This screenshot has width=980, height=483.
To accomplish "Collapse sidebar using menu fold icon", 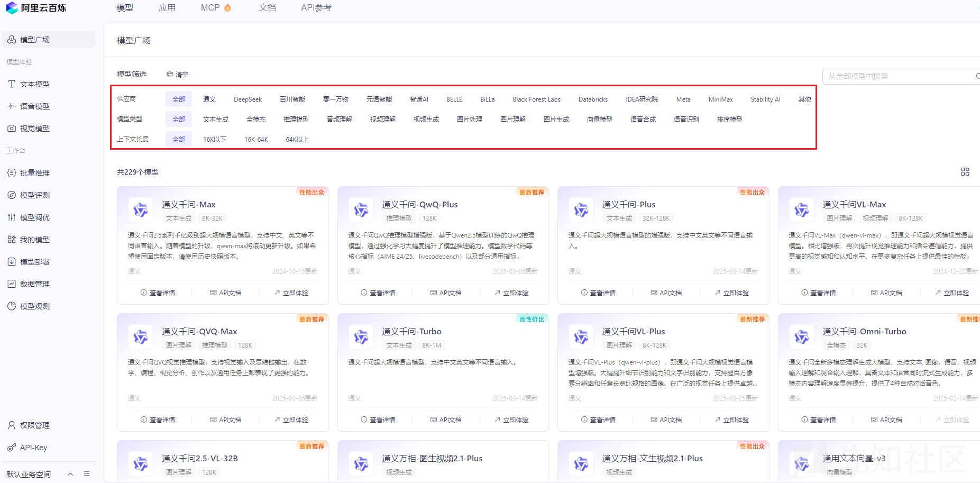I will pyautogui.click(x=87, y=474).
